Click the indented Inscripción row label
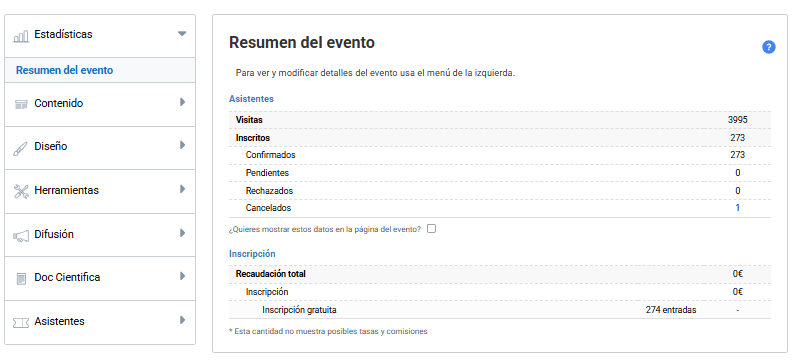 click(x=267, y=292)
